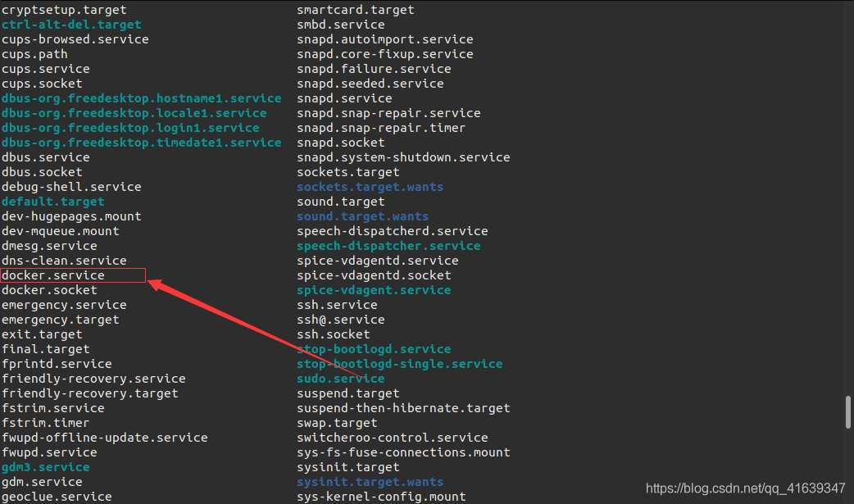The height and width of the screenshot is (504, 854).
Task: Select cups-browsed.service line
Action: pyautogui.click(x=75, y=39)
